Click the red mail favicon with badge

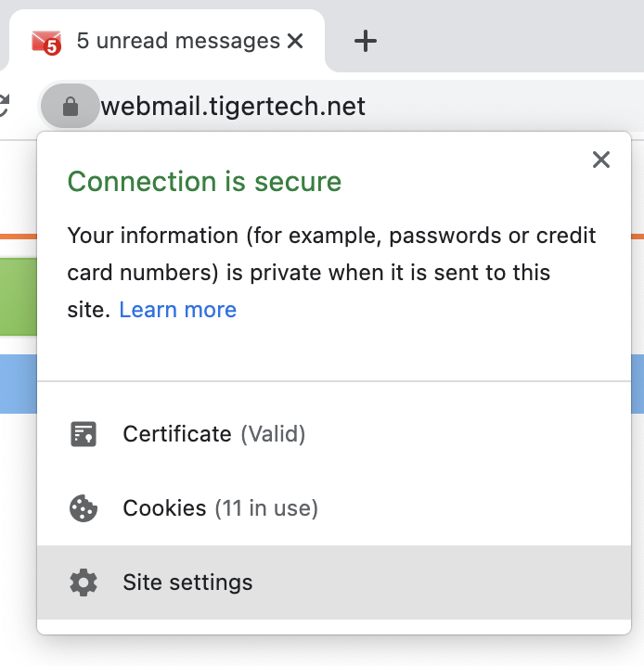pyautogui.click(x=46, y=42)
